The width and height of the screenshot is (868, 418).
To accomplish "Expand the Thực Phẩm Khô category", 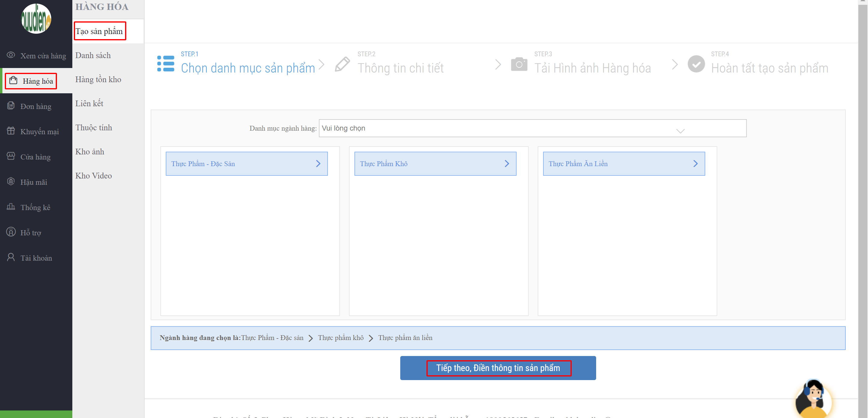I will click(x=435, y=164).
